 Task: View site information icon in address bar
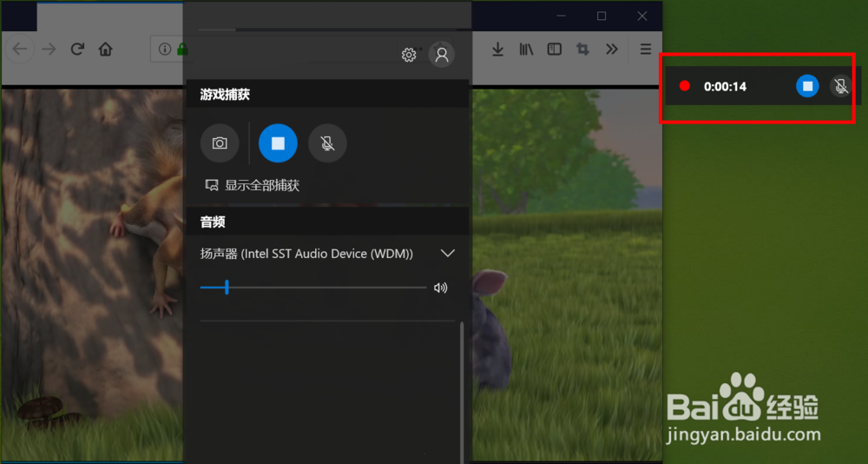pyautogui.click(x=164, y=50)
